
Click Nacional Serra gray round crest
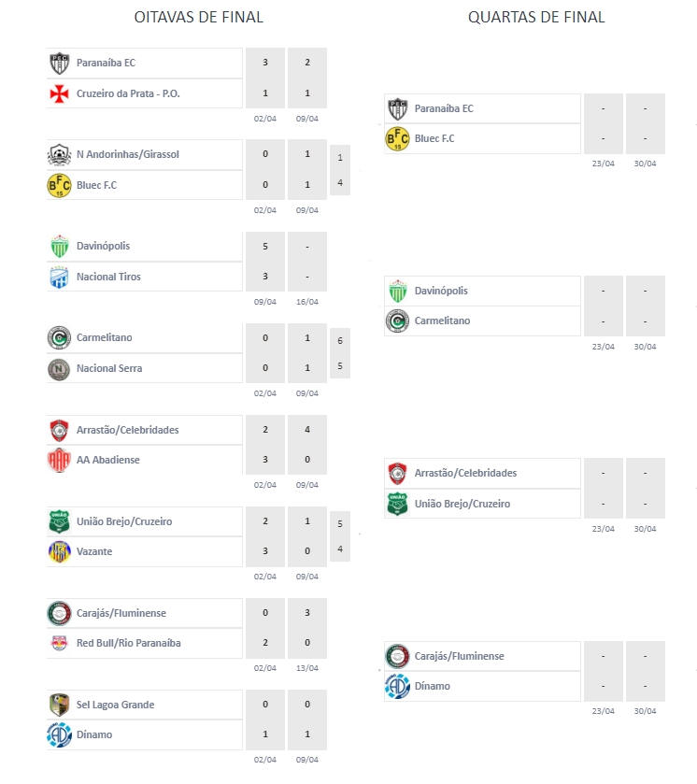(59, 369)
